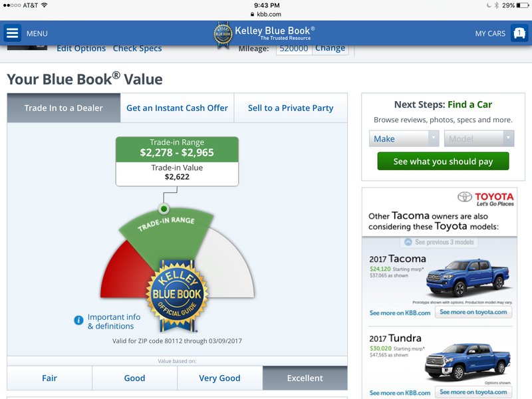Click the Kelley Blue Book header logo
The height and width of the screenshot is (399, 532).
point(264,34)
